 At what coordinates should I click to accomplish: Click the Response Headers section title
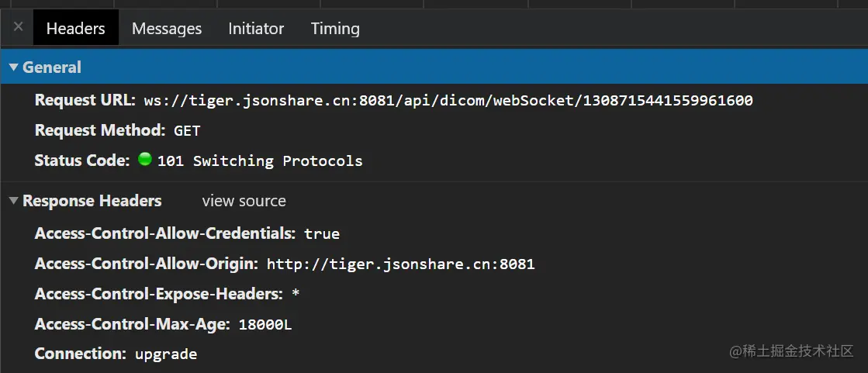92,201
